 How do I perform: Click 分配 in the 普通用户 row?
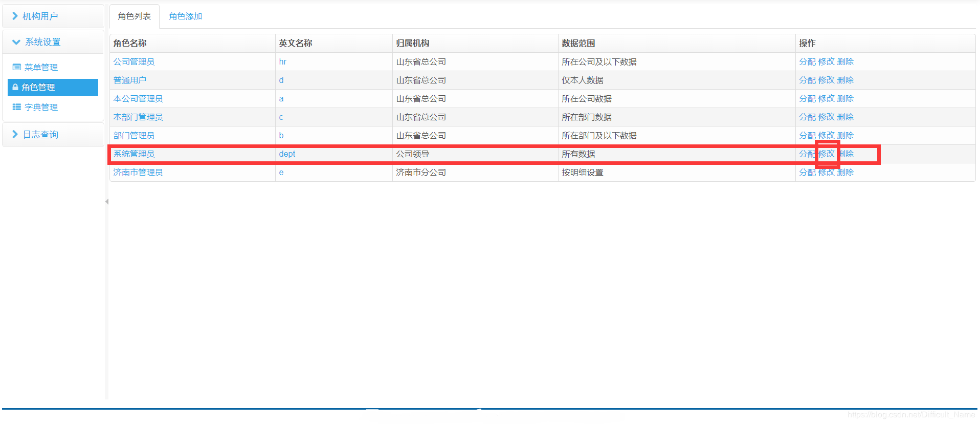point(808,80)
